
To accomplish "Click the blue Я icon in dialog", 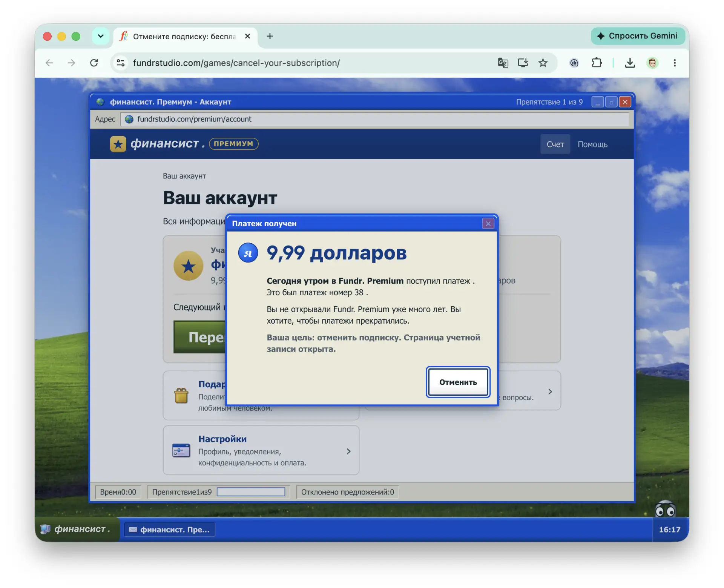I will [x=248, y=253].
